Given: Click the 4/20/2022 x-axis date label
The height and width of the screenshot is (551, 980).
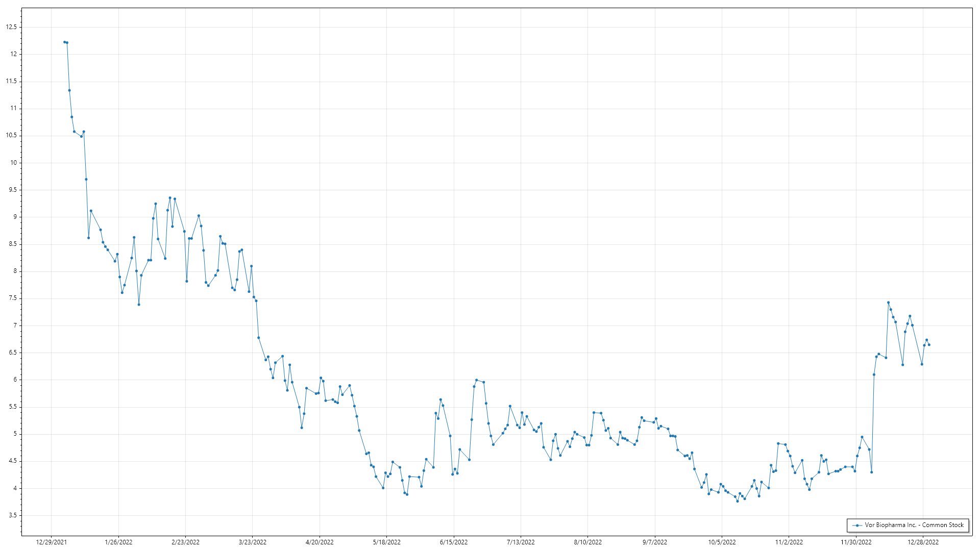Looking at the screenshot, I should tap(320, 542).
